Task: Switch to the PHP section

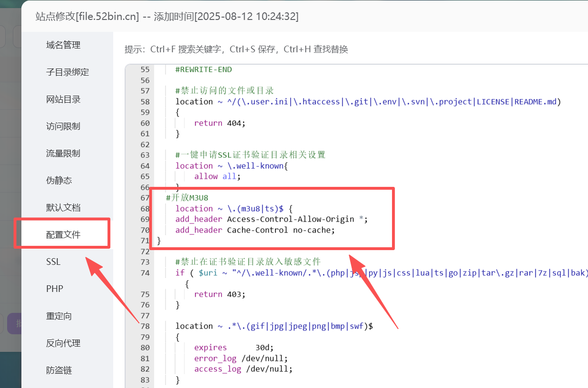Action: (x=55, y=289)
